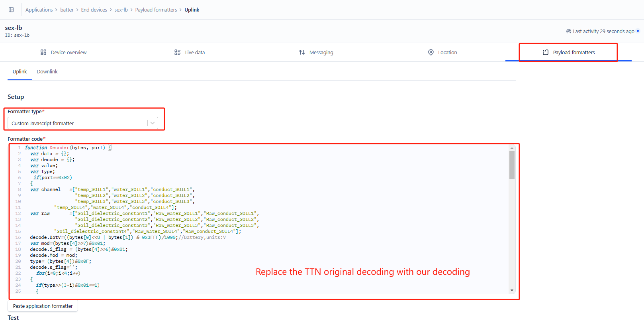Click the Setup section heading
644x327 pixels.
point(16,97)
